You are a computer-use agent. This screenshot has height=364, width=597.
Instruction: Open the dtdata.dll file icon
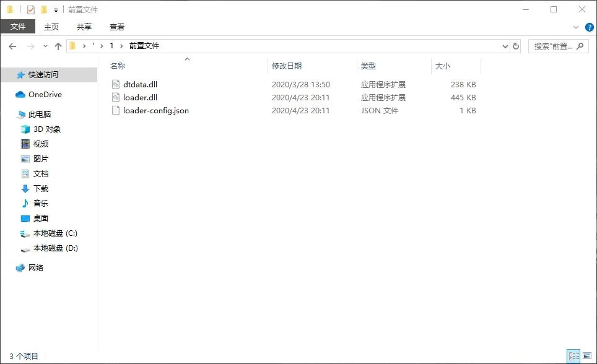click(x=116, y=84)
